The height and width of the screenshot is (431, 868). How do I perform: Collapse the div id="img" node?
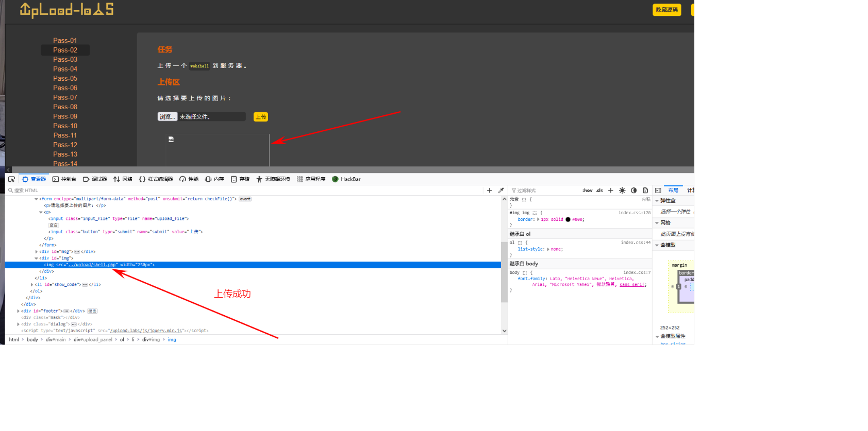[x=37, y=258]
